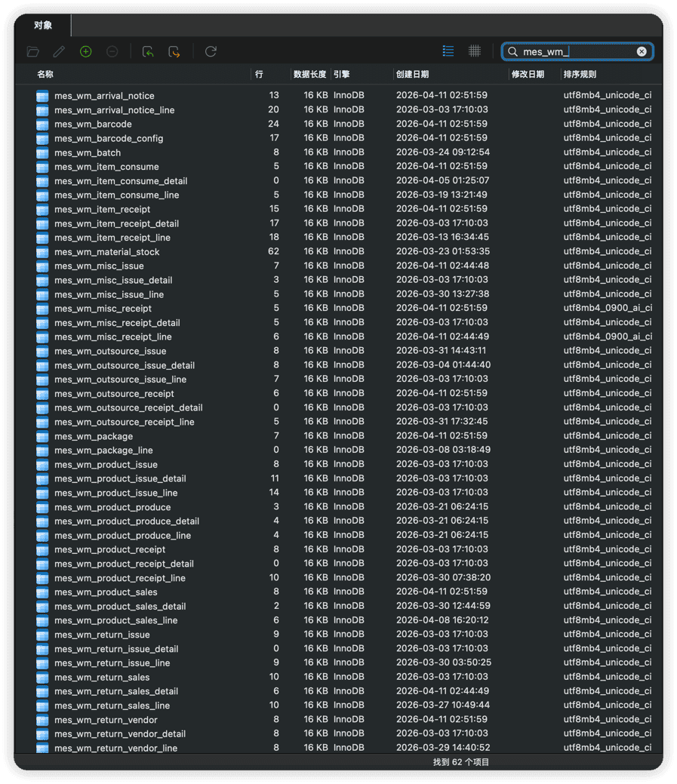
Task: Click the delete table minus icon
Action: click(112, 51)
